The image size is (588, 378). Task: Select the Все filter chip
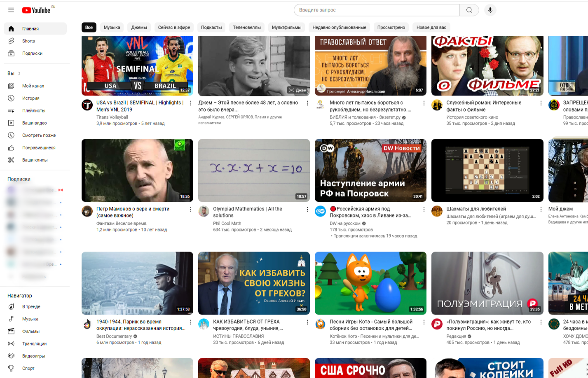[89, 27]
